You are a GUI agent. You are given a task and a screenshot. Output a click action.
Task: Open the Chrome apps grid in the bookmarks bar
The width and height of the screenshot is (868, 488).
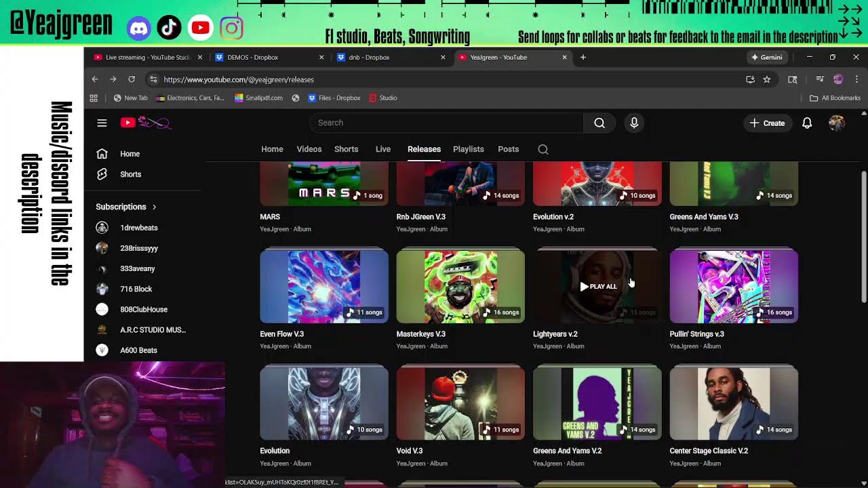[94, 98]
